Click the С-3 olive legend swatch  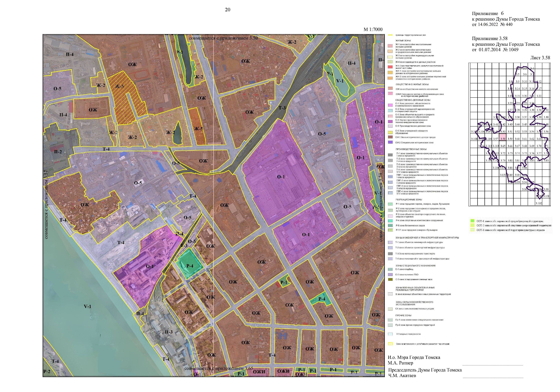(390, 279)
